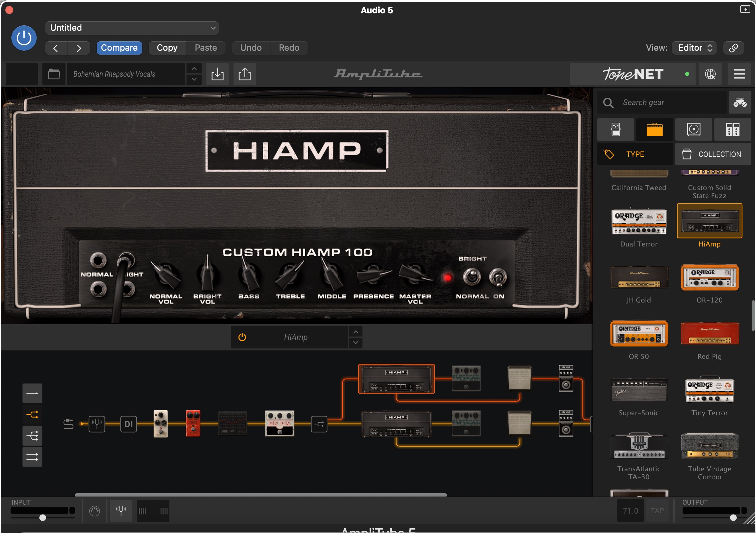The height and width of the screenshot is (533, 756).
Task: Click the save preset download icon
Action: [x=218, y=74]
